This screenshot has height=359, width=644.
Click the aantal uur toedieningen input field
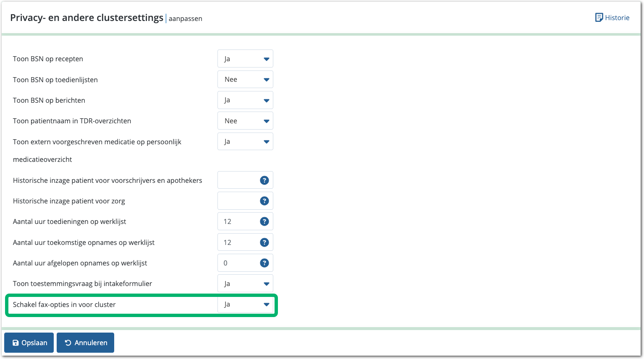[238, 221]
